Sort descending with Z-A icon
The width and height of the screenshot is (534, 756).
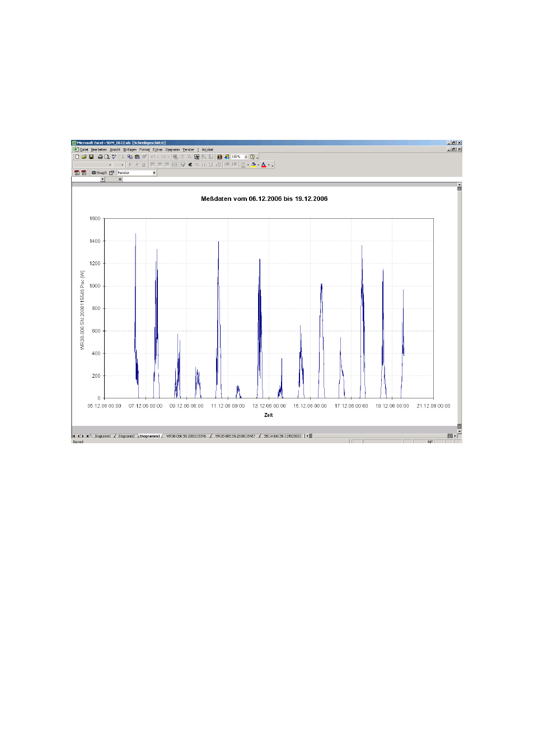[x=210, y=157]
